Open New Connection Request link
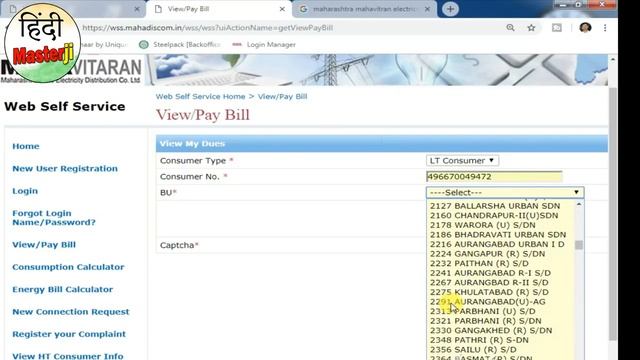The width and height of the screenshot is (640, 360). coord(71,312)
